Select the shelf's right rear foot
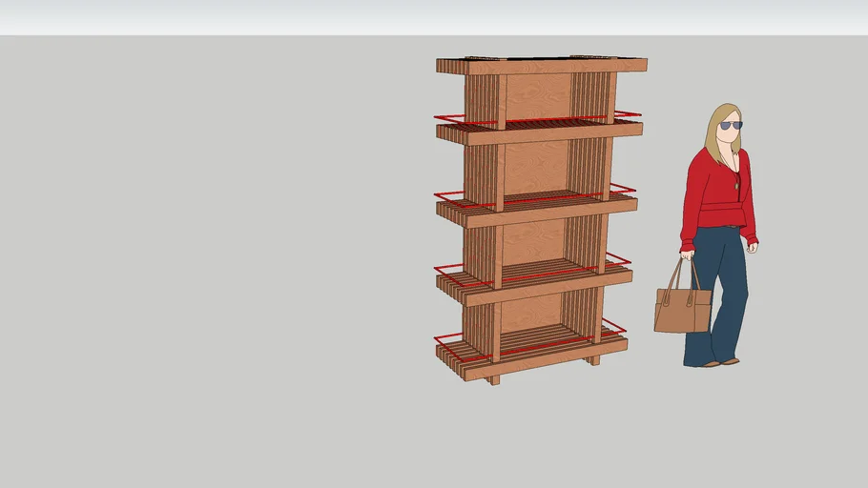Screen dimensions: 868x488 pyautogui.click(x=595, y=359)
